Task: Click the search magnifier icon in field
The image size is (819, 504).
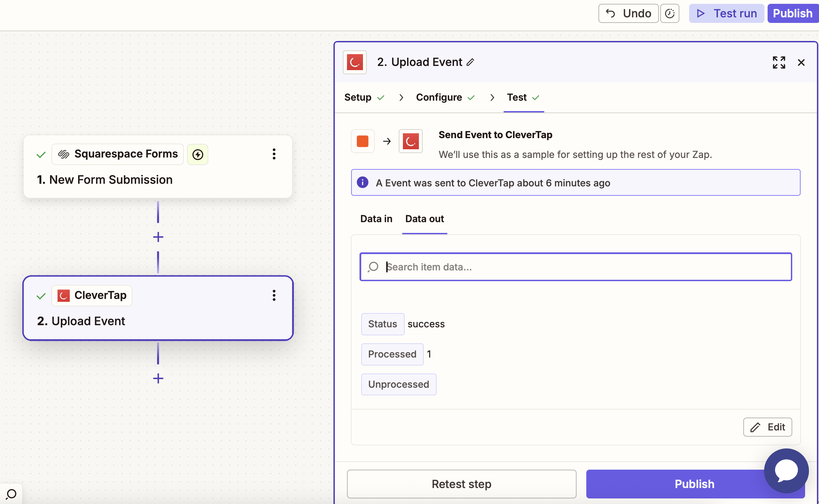Action: click(x=373, y=267)
